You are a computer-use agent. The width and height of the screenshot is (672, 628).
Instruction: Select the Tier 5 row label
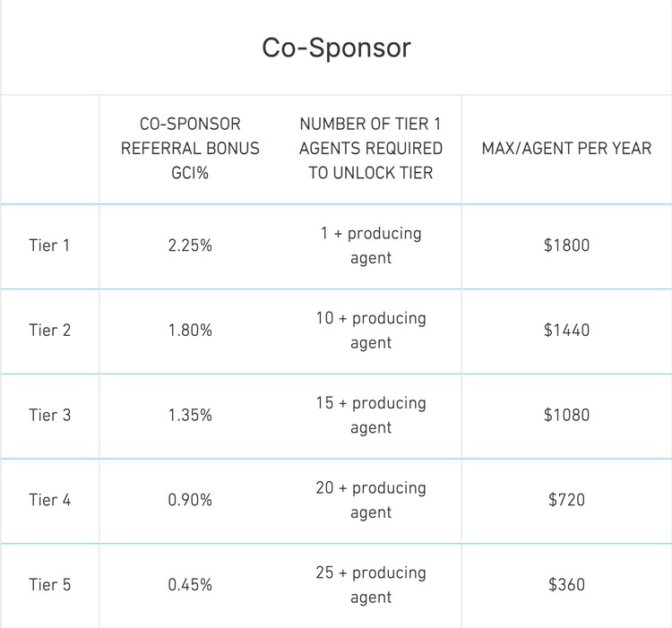[x=49, y=585]
